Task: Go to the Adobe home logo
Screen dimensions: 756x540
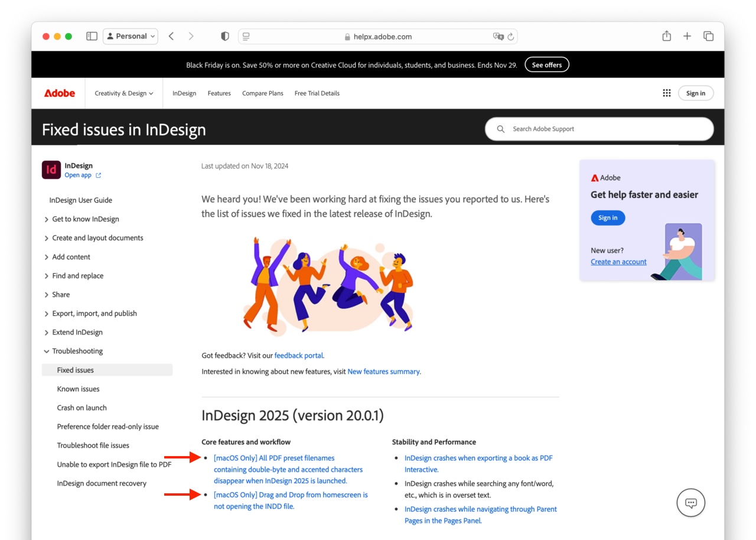Action: click(59, 93)
